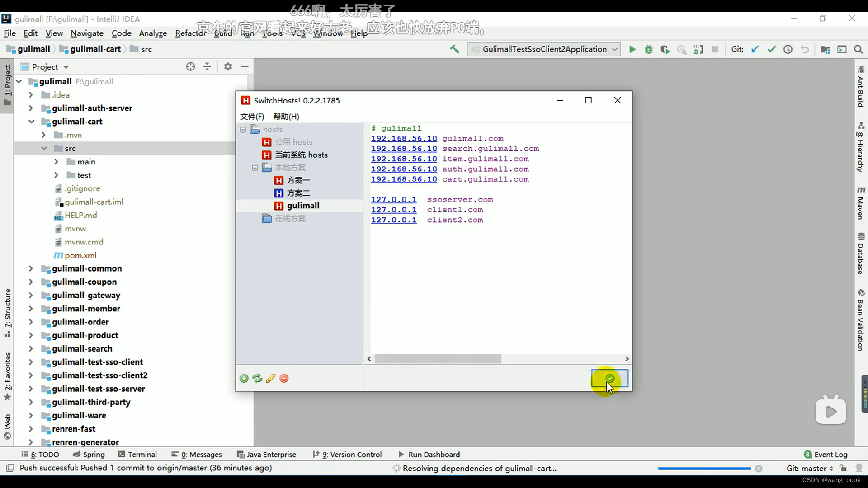Edit selected hosts scheme pencil icon
The height and width of the screenshot is (488, 868).
[271, 379]
